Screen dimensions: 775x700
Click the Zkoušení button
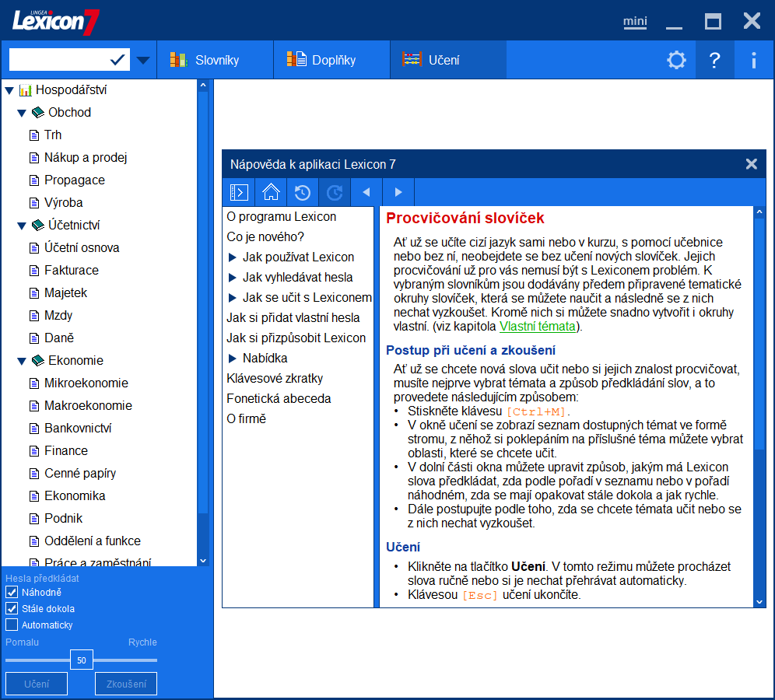(x=126, y=684)
